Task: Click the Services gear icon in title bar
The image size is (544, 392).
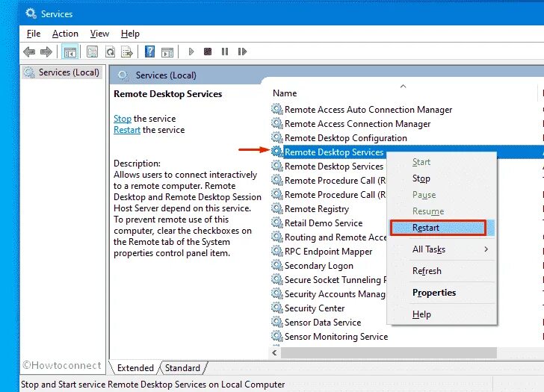Action: tap(31, 13)
